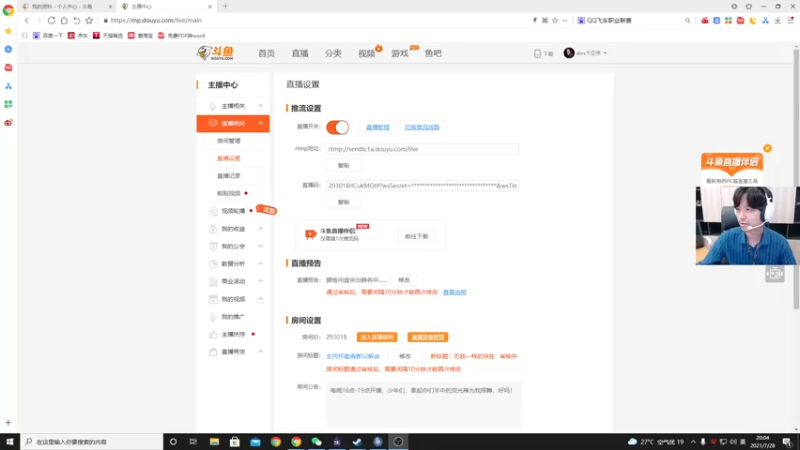Click the rtmp address input field
The height and width of the screenshot is (450, 800).
pos(422,149)
